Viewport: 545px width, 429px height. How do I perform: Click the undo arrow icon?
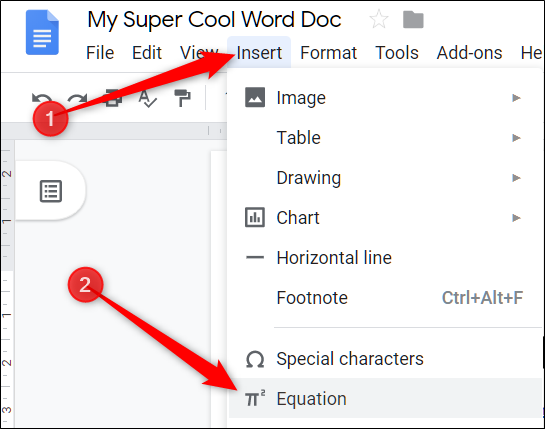point(42,99)
